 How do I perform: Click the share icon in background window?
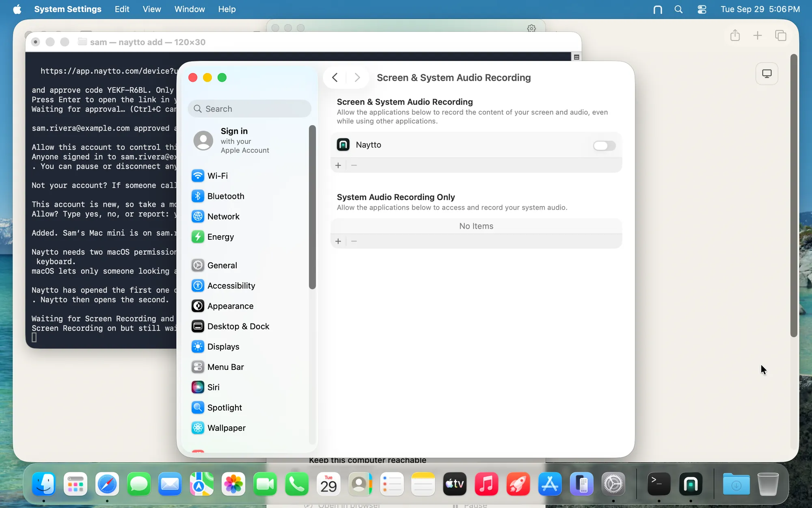click(x=735, y=35)
